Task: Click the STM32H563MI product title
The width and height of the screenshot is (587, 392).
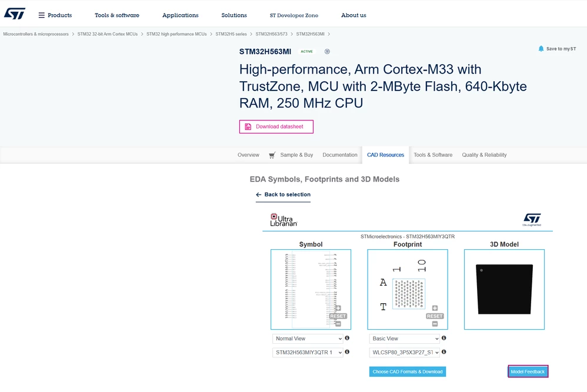Action: (x=265, y=52)
